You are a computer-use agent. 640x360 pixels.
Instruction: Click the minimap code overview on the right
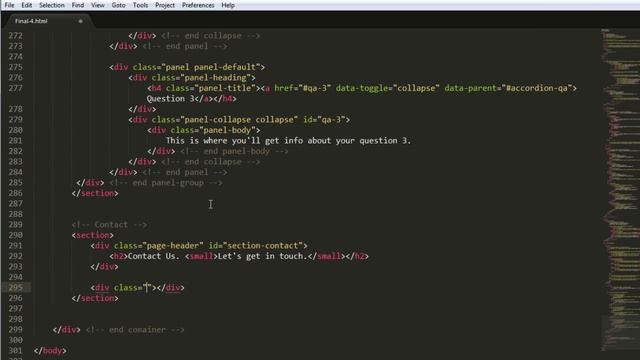point(620,190)
